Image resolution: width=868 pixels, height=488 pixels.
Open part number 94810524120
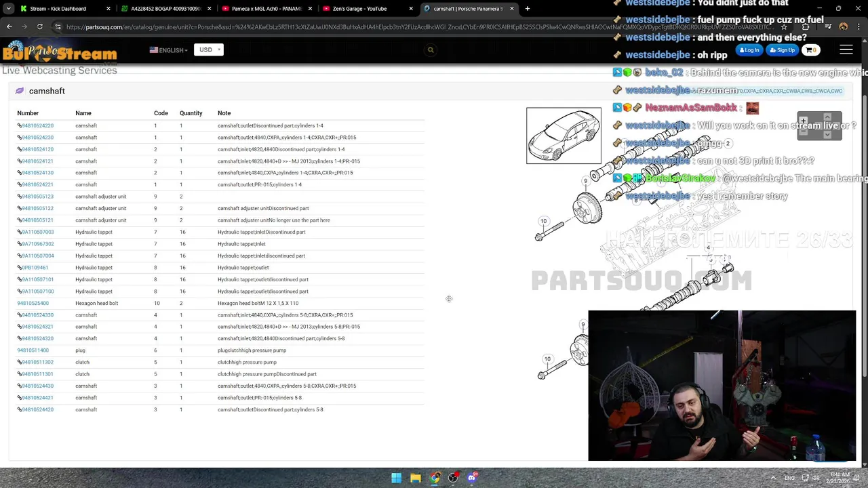click(x=37, y=149)
